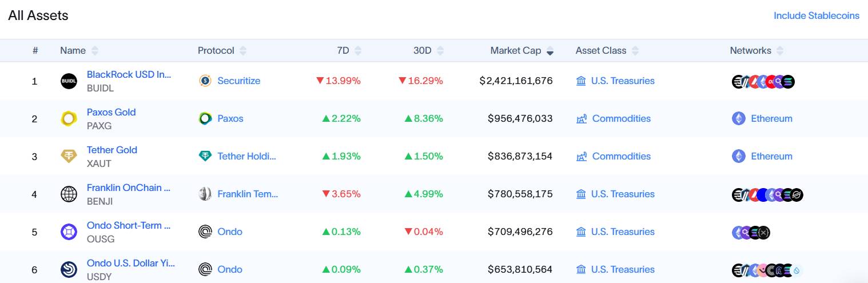Click the $956,476,033 market cap value
868x283 pixels.
coord(520,118)
